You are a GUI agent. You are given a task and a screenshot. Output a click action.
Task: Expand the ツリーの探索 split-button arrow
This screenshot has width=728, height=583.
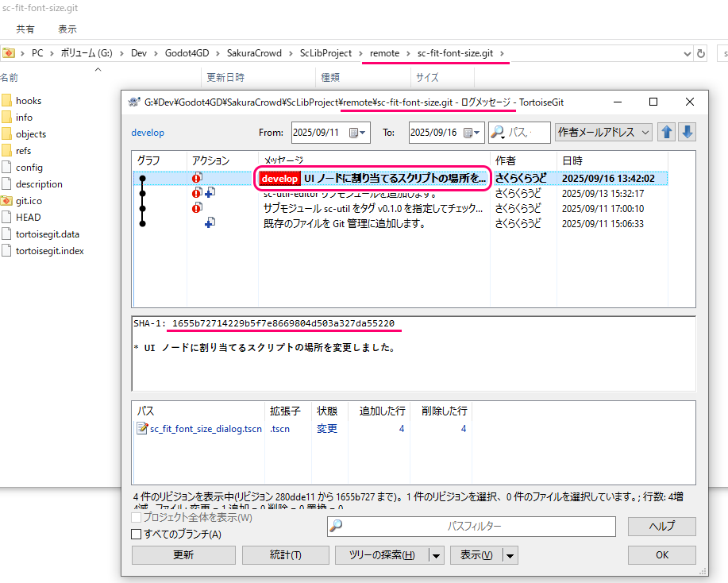pyautogui.click(x=436, y=555)
